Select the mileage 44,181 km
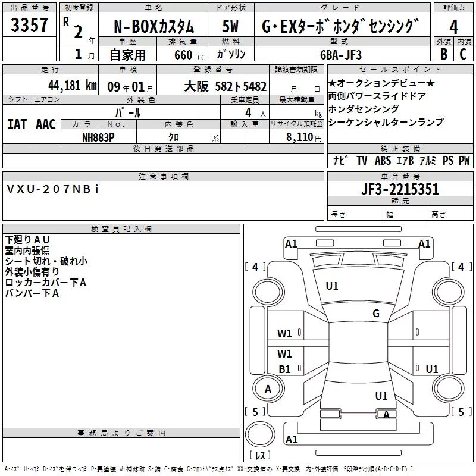Image resolution: width=476 pixels, height=476 pixels. click(x=73, y=86)
